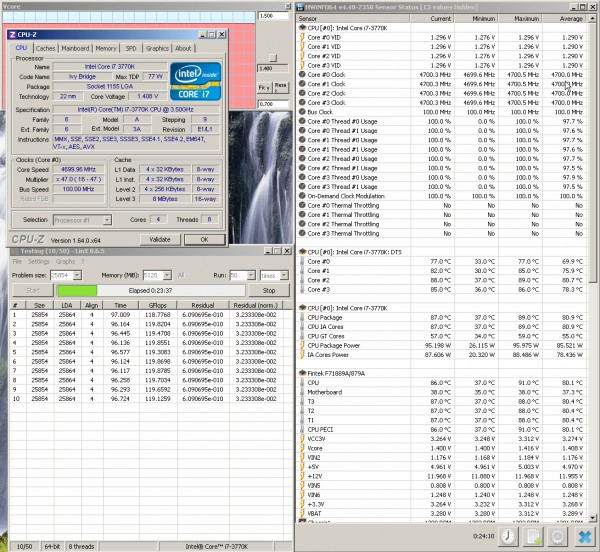The height and width of the screenshot is (552, 600).
Task: Click the icon beside On-Demand Clock Modulation
Action: tap(302, 196)
